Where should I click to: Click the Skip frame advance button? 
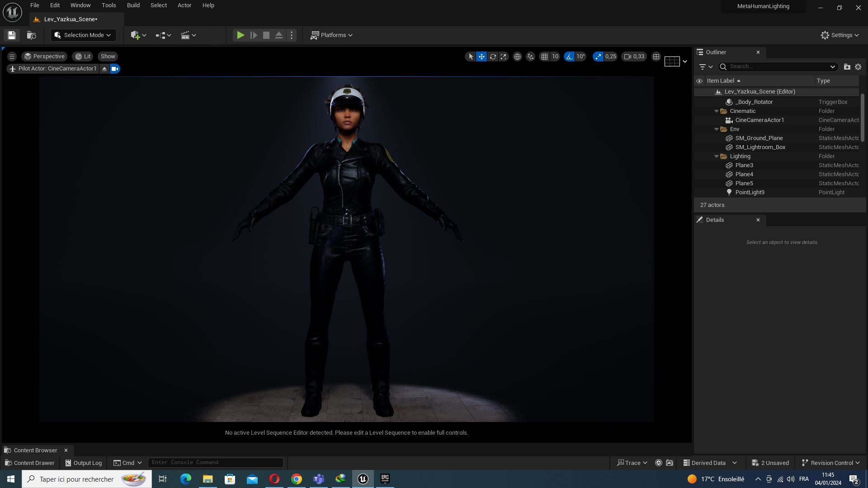pyautogui.click(x=254, y=35)
